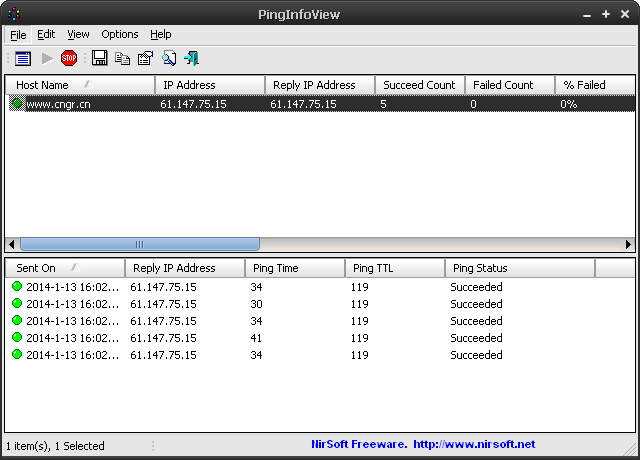Sort by Host Name column header
Image resolution: width=640 pixels, height=460 pixels.
pos(80,85)
